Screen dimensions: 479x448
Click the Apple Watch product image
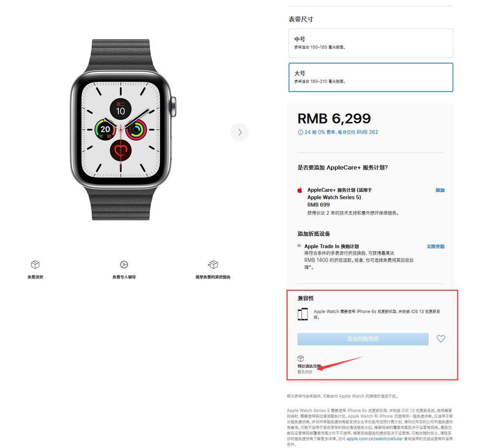point(123,130)
